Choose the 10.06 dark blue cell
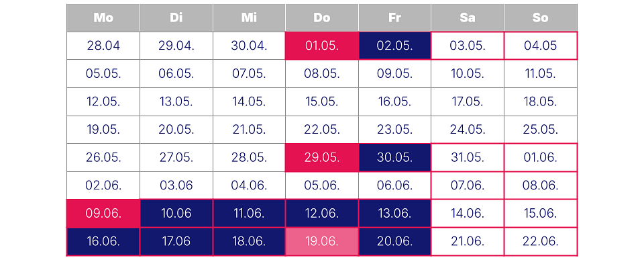Viewport: 644px width, 260px height. tap(176, 214)
